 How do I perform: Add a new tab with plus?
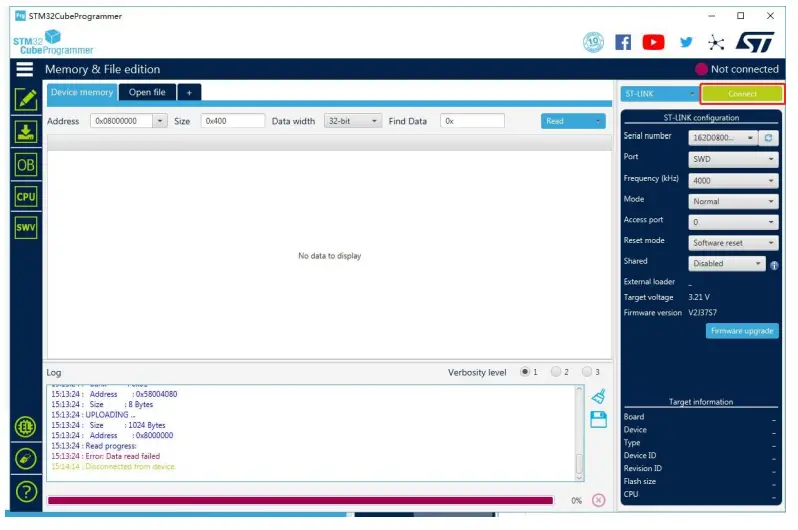tap(189, 93)
